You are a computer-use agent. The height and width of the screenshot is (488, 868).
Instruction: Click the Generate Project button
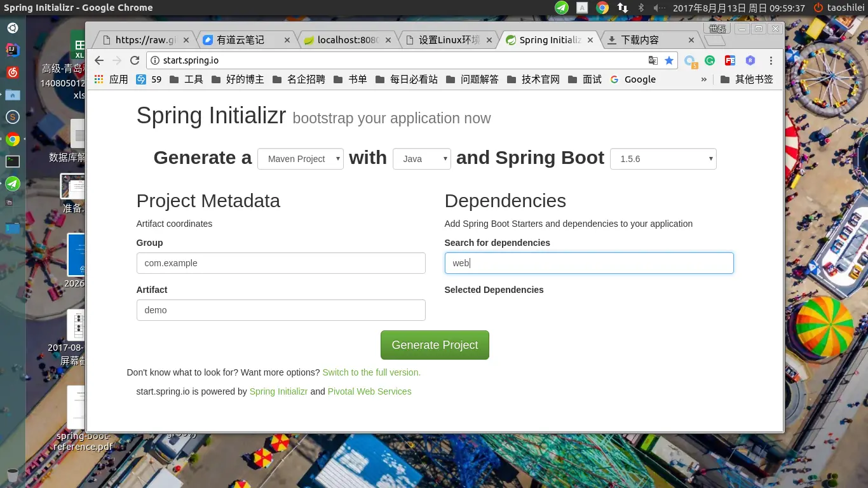coord(435,345)
